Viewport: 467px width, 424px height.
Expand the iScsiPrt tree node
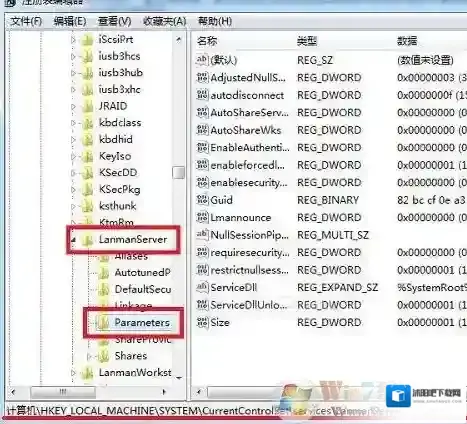click(73, 40)
